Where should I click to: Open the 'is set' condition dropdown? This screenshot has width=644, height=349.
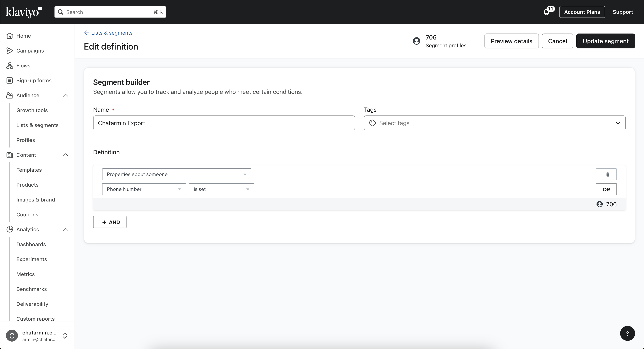coord(221,189)
